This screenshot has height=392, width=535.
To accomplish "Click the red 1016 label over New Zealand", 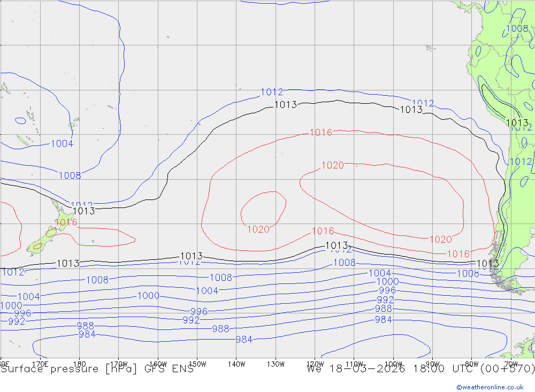I will coord(66,222).
